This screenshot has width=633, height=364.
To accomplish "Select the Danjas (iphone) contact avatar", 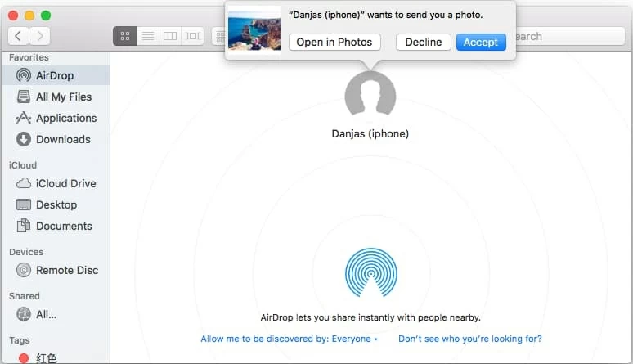I will click(370, 96).
